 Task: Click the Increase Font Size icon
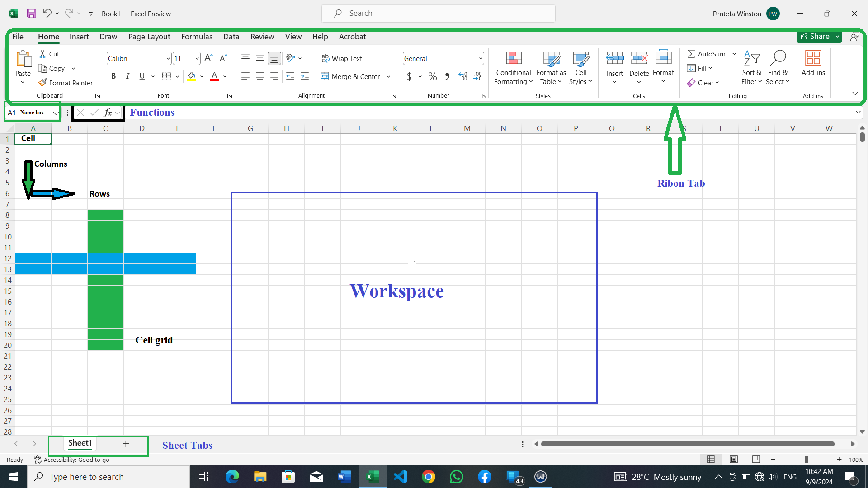pos(208,58)
